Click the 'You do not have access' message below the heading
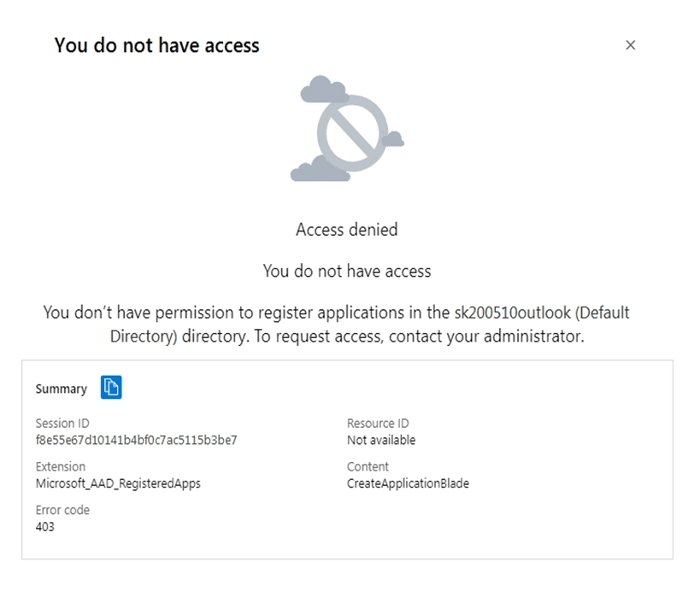700x591 pixels. coord(346,272)
